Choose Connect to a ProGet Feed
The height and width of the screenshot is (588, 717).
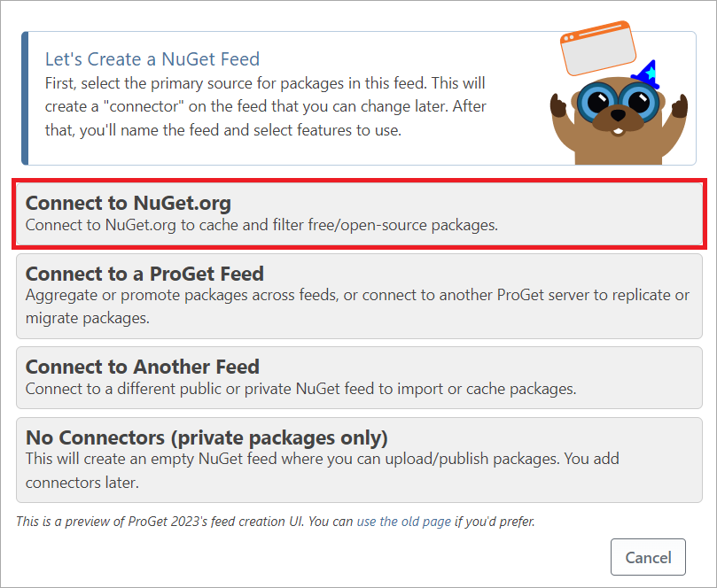tap(359, 284)
